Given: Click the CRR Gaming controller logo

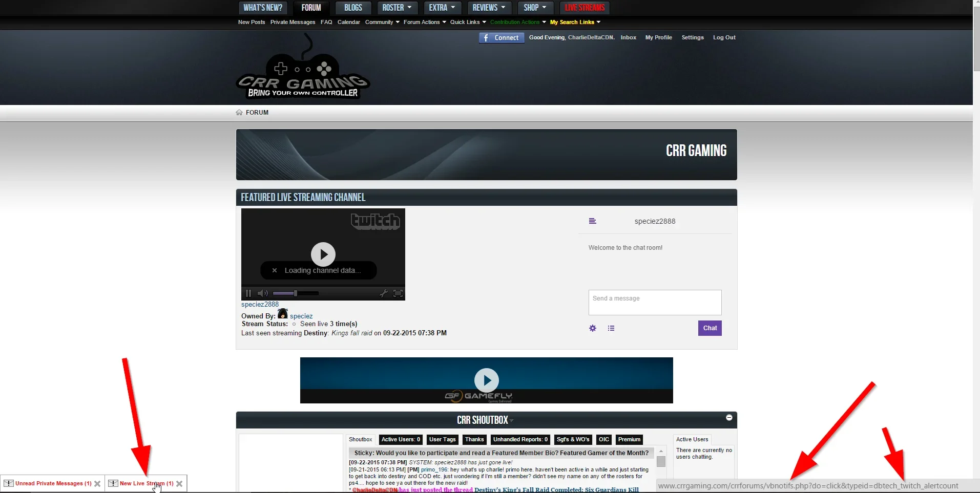Looking at the screenshot, I should click(303, 67).
